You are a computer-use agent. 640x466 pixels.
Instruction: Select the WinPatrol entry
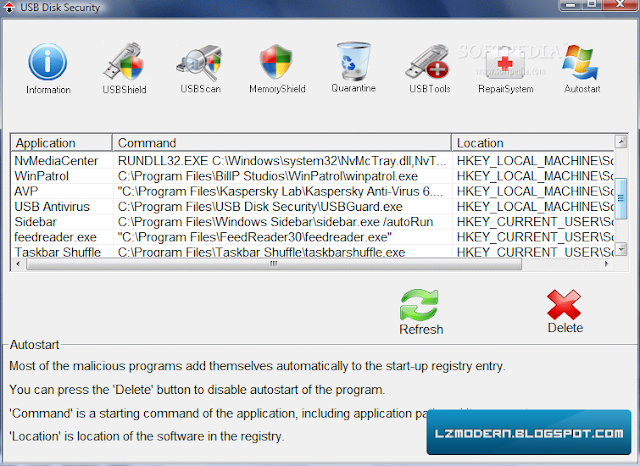coord(312,176)
